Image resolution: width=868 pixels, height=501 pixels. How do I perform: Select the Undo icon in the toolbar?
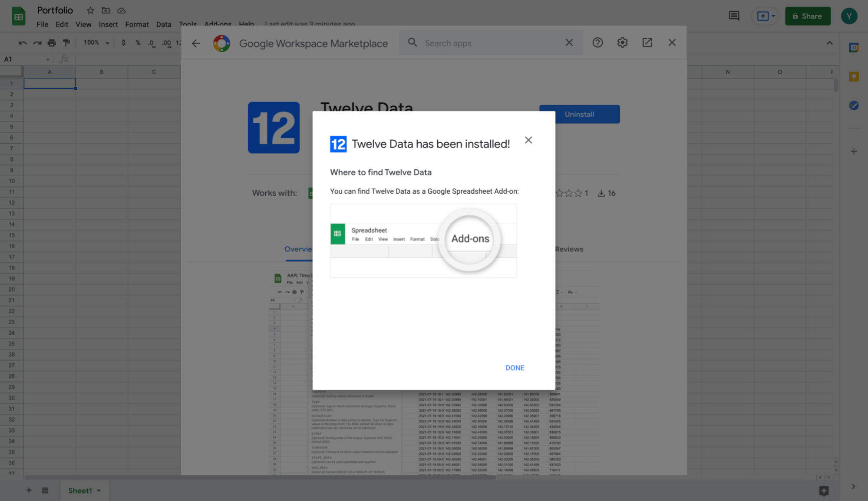coord(23,42)
